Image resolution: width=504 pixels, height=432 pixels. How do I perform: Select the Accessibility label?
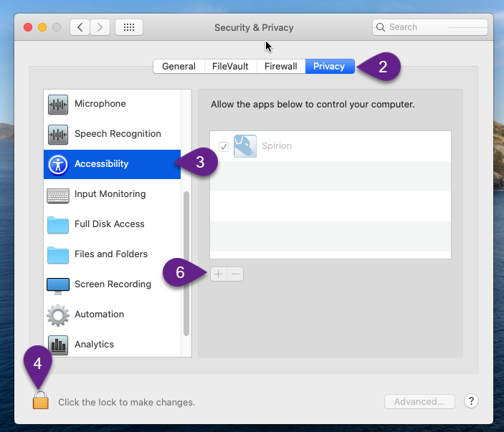[101, 164]
